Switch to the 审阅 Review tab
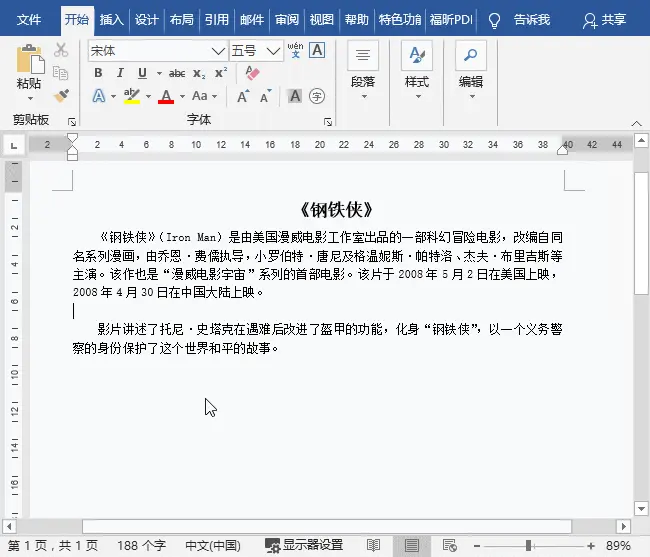Image resolution: width=650 pixels, height=557 pixels. [286, 19]
